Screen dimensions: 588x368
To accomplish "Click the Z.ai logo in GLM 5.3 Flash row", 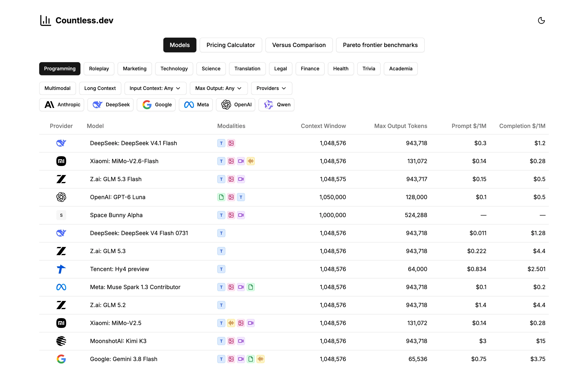I will 61,179.
